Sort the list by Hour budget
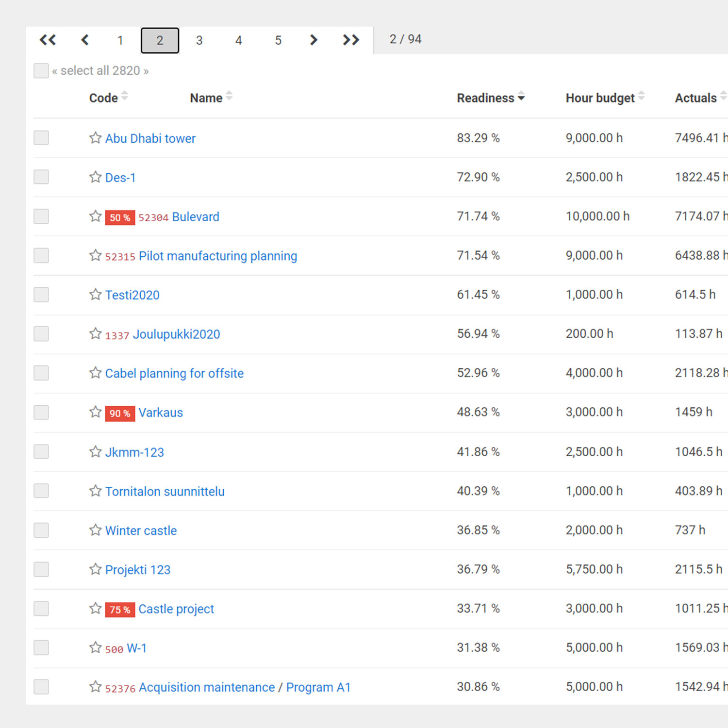728x728 pixels. click(x=600, y=98)
